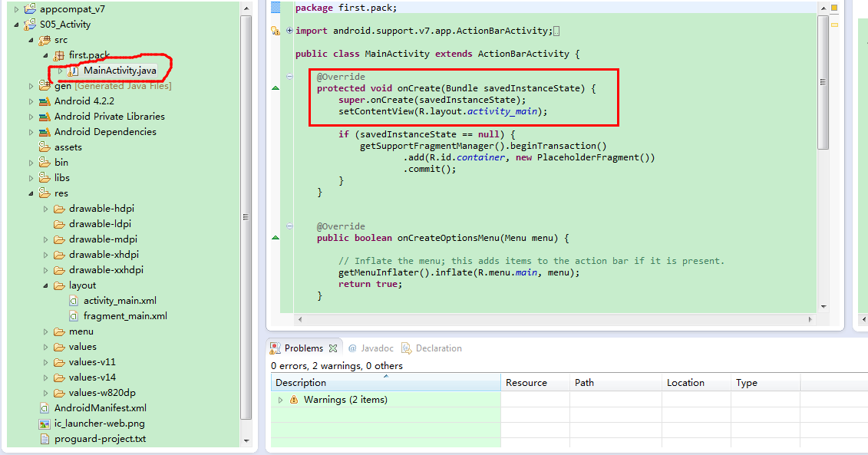Select fragment_main.xml in layout folder

[125, 316]
